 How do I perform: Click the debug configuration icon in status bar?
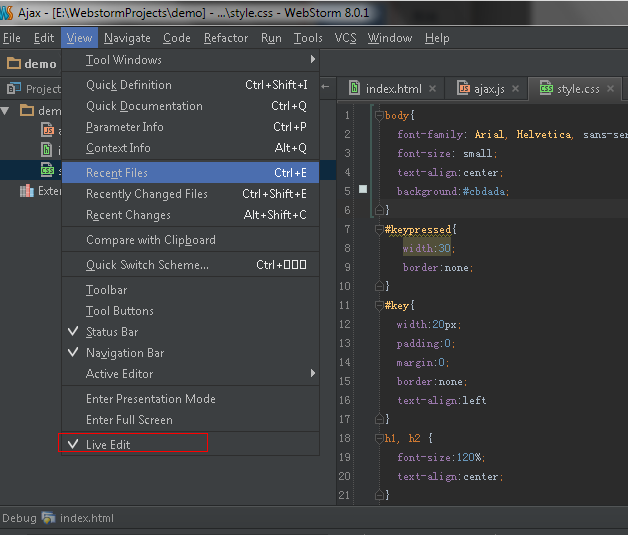(x=48, y=518)
